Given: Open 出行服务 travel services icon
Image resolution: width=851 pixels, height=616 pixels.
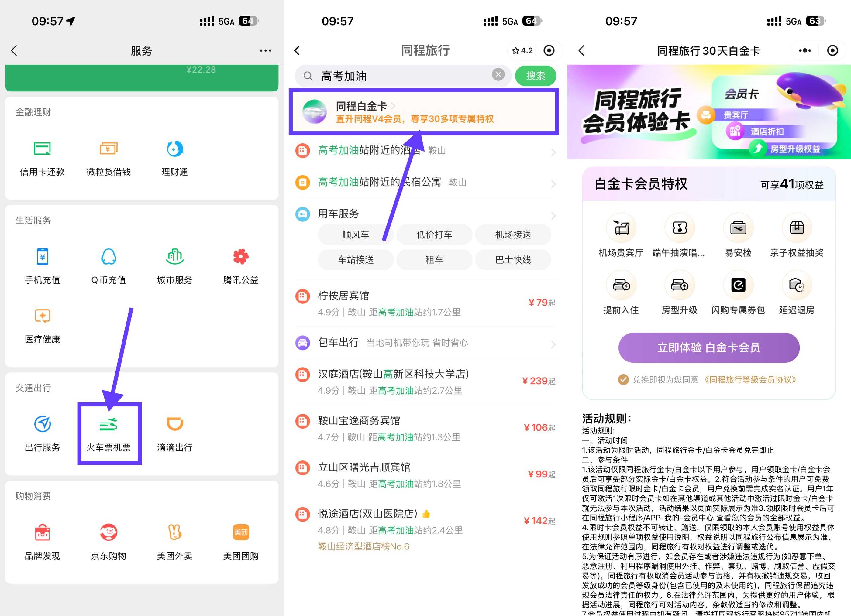Looking at the screenshot, I should 43,424.
